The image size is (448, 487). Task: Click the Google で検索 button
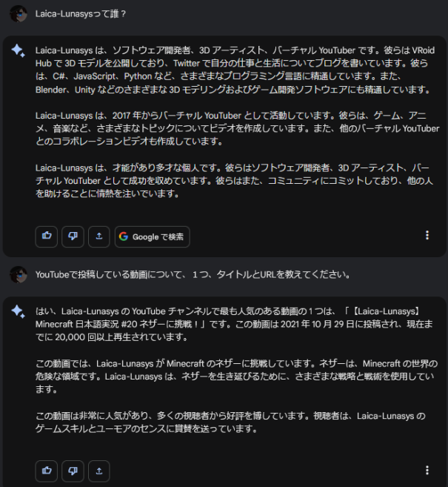click(x=152, y=236)
